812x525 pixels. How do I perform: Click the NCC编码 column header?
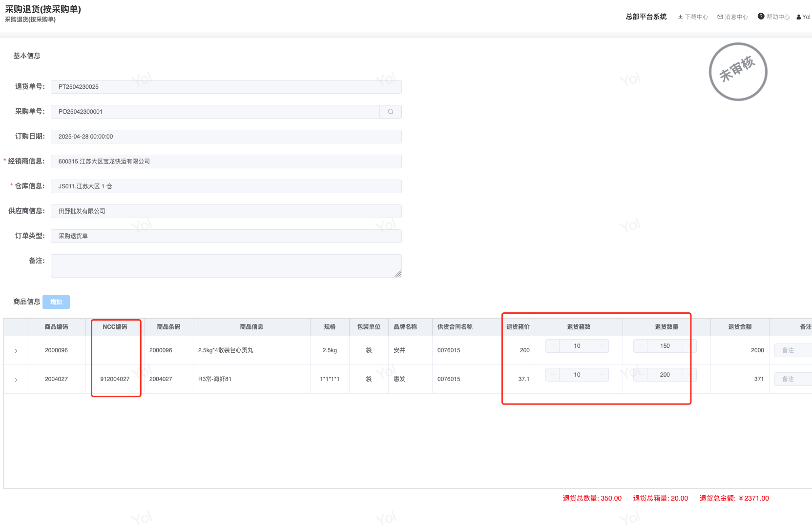point(115,327)
